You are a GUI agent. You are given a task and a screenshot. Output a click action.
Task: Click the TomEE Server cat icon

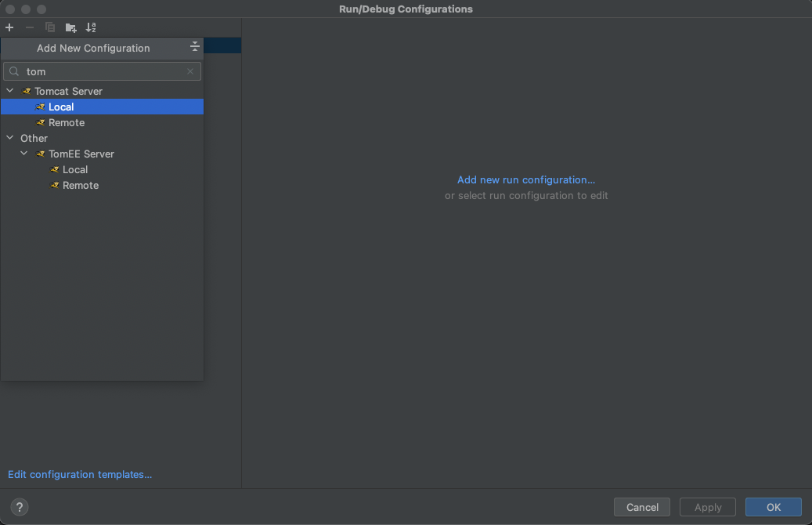[41, 154]
